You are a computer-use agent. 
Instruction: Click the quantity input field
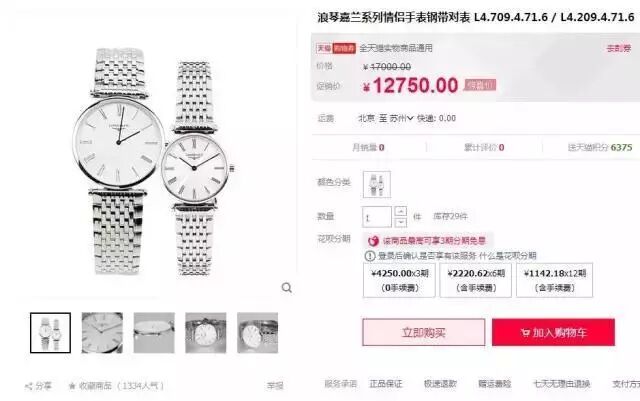point(376,217)
